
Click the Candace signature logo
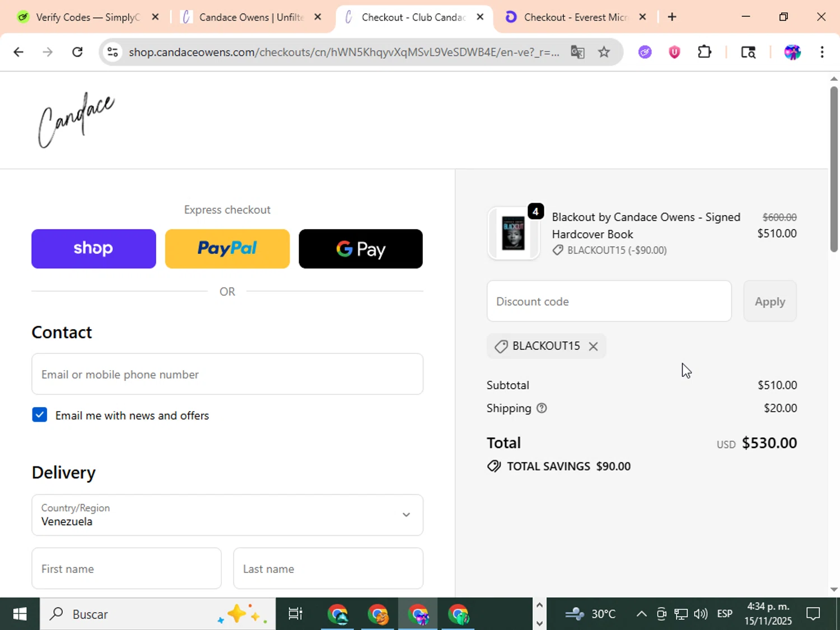click(x=76, y=120)
